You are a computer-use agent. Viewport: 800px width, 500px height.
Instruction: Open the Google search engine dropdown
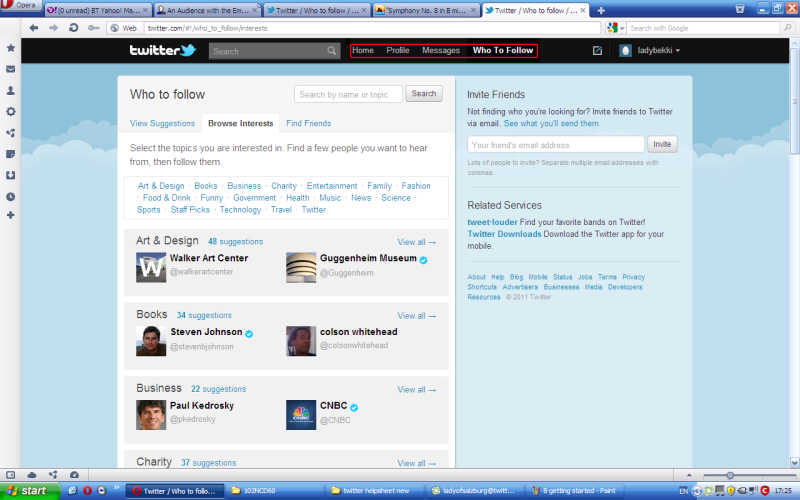pos(615,28)
